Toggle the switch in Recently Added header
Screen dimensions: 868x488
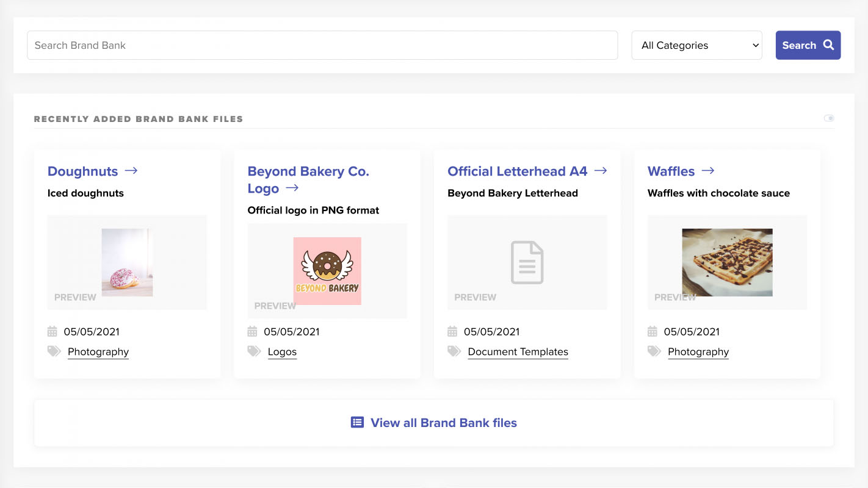point(828,118)
